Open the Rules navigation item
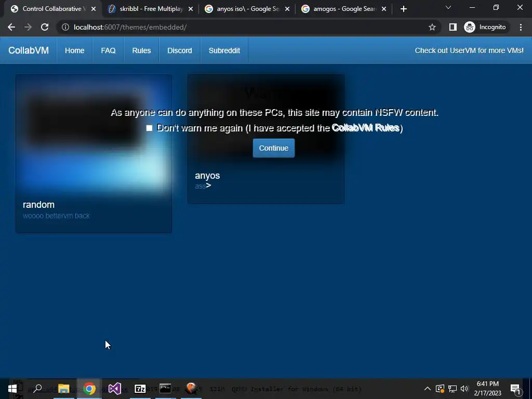 pos(141,50)
